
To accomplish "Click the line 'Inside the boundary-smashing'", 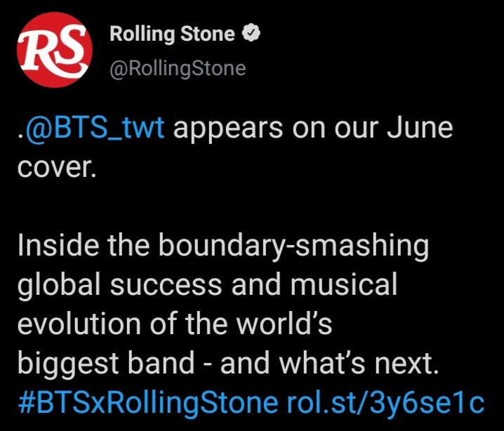I will coord(223,246).
